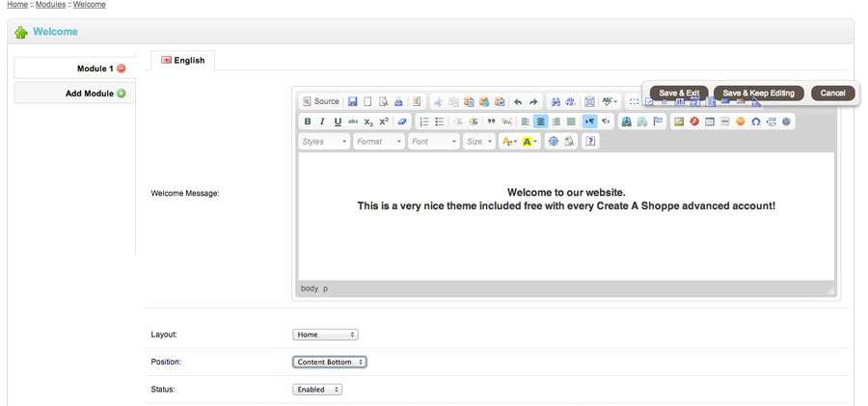Open the spell check ABC dropdown
Screen dimensions: 868x406
610,102
